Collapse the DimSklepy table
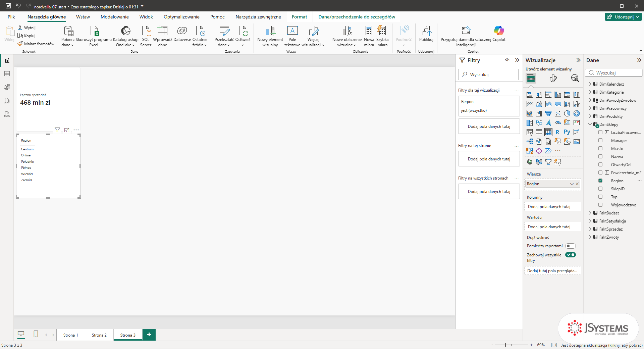 [x=590, y=124]
